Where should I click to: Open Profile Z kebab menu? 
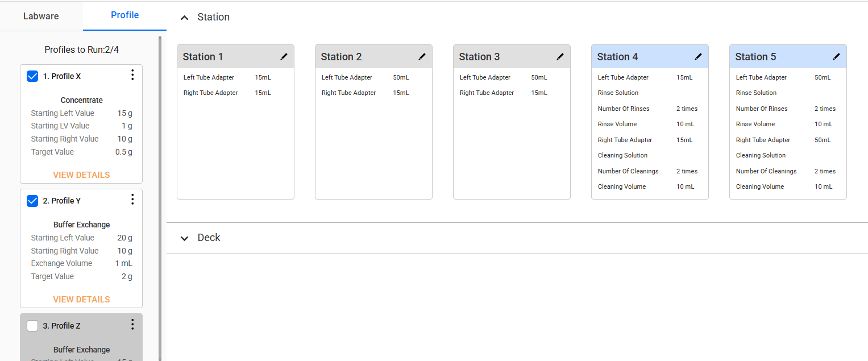[x=132, y=325]
